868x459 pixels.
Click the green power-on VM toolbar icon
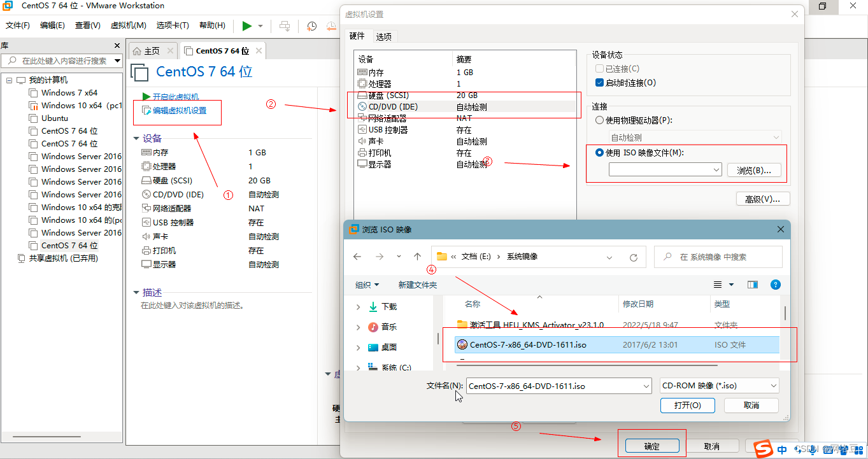tap(248, 26)
